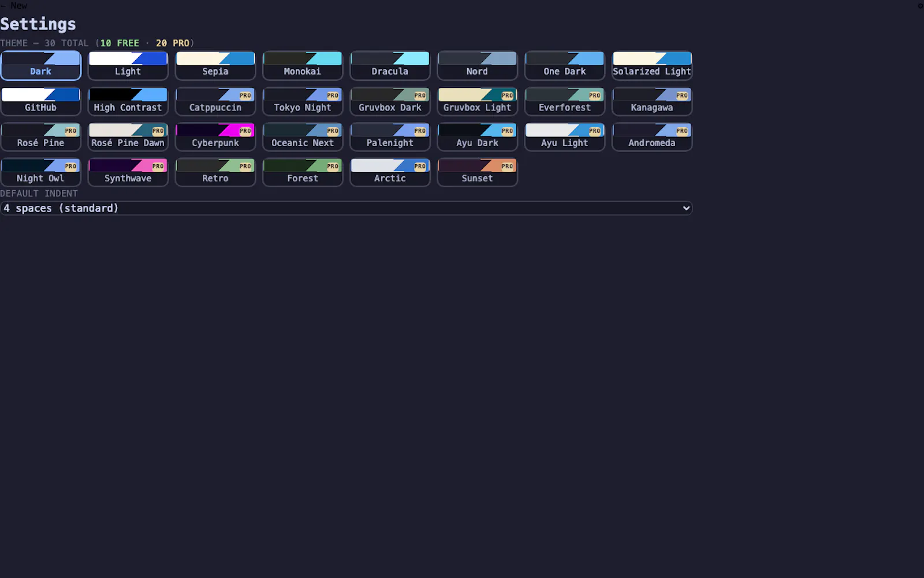Go back via the New link

(14, 5)
